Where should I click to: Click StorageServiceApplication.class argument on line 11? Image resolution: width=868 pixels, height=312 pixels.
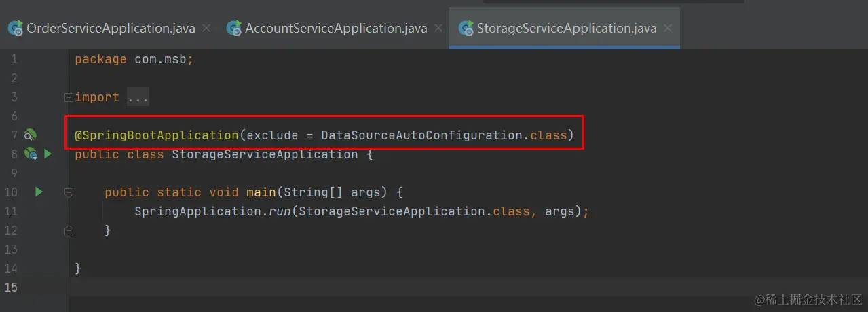[414, 211]
